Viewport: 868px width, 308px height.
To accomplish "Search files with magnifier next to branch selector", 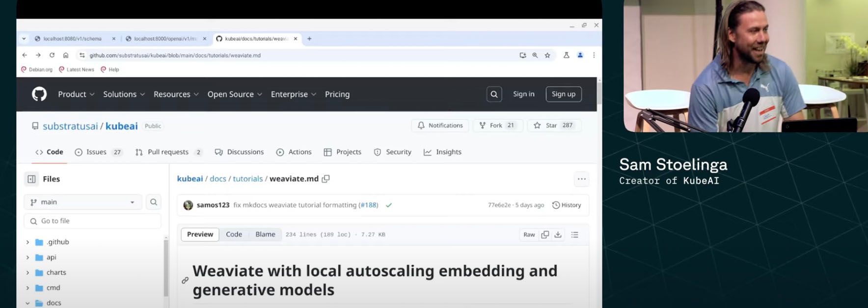I will coord(154,202).
